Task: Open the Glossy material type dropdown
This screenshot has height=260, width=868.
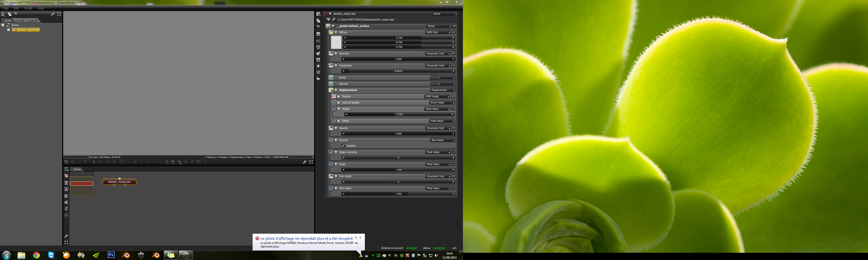Action: click(x=439, y=26)
